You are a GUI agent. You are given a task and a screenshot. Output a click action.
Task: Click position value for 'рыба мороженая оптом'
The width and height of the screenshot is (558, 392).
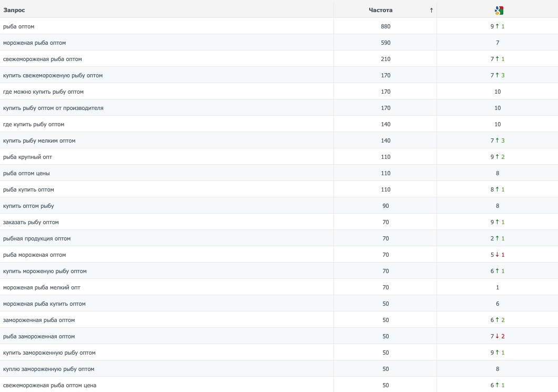(x=493, y=255)
